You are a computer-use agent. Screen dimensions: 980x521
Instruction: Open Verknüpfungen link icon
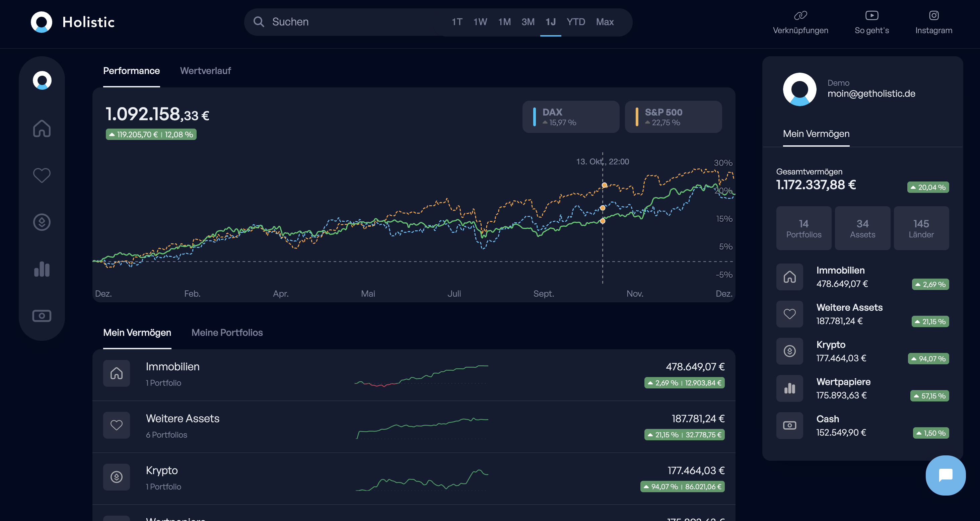(x=800, y=16)
